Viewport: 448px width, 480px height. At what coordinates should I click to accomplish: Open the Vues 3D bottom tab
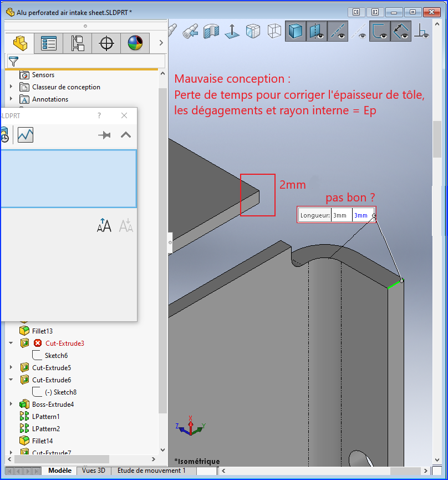[x=94, y=471]
